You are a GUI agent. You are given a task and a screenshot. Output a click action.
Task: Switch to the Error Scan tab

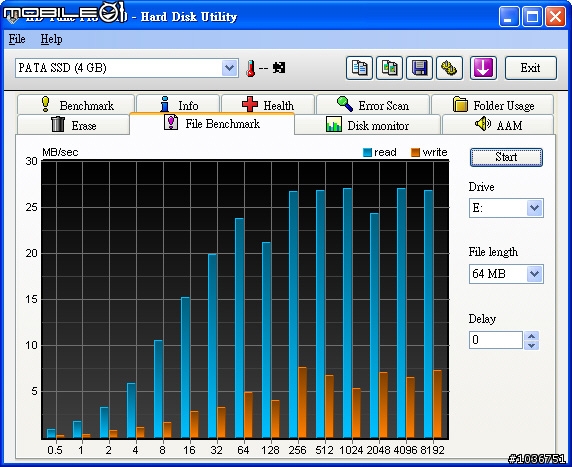click(x=372, y=105)
